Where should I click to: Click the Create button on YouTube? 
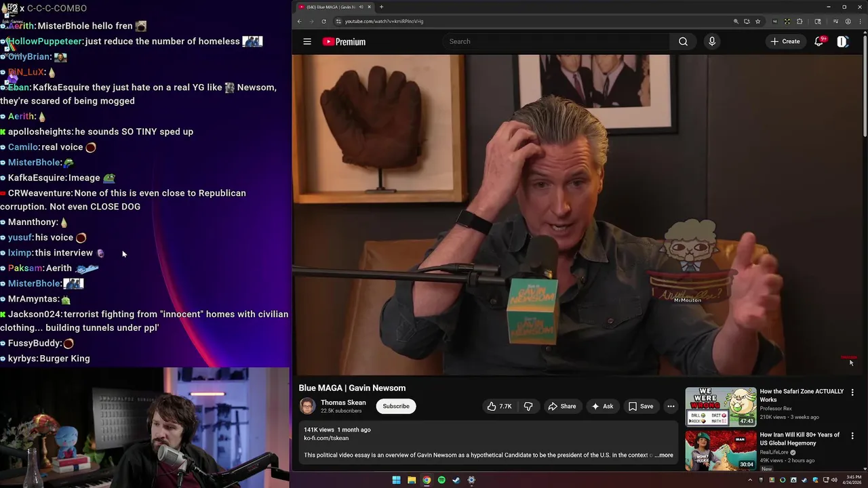pyautogui.click(x=785, y=41)
